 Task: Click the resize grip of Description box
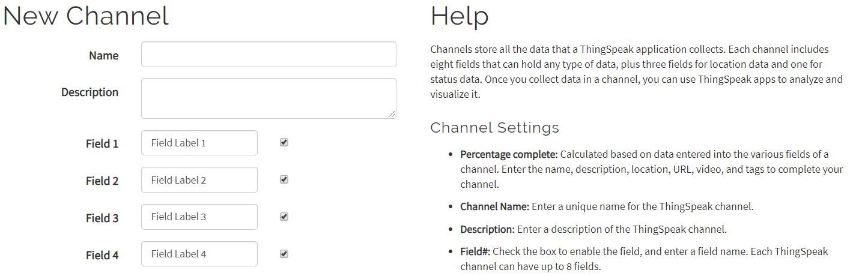[x=392, y=114]
